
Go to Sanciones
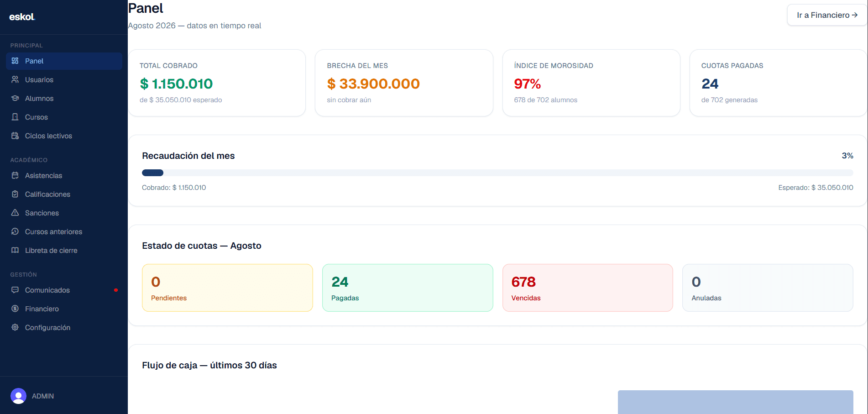(x=64, y=213)
